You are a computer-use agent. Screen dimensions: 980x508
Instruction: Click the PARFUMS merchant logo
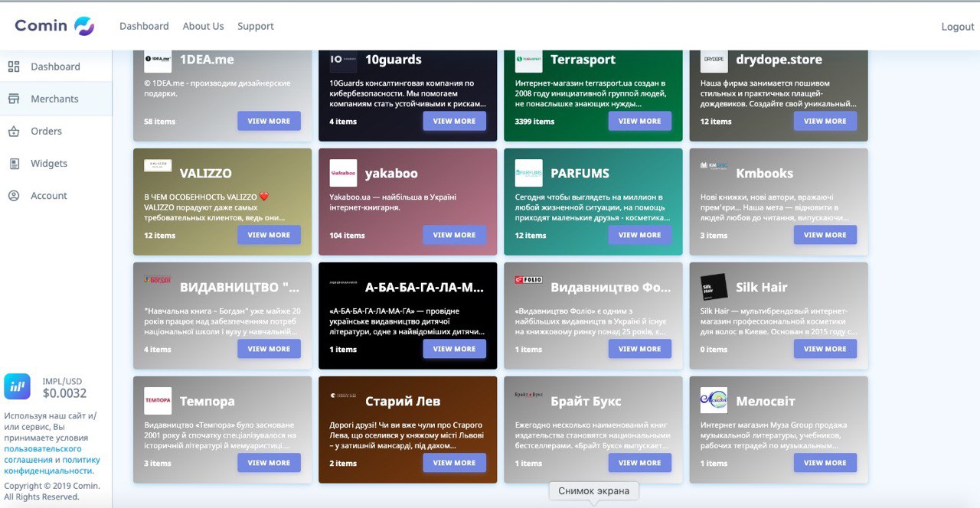(x=528, y=173)
